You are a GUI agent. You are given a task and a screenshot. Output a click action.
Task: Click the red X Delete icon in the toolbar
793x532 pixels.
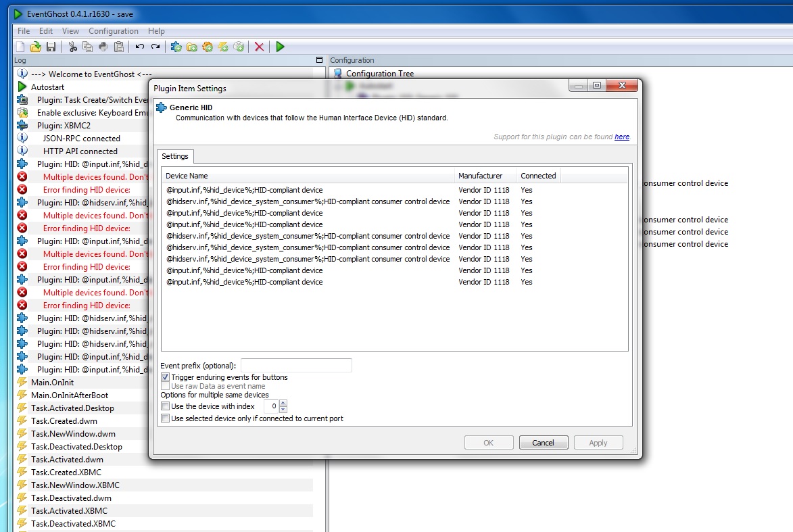click(x=260, y=47)
